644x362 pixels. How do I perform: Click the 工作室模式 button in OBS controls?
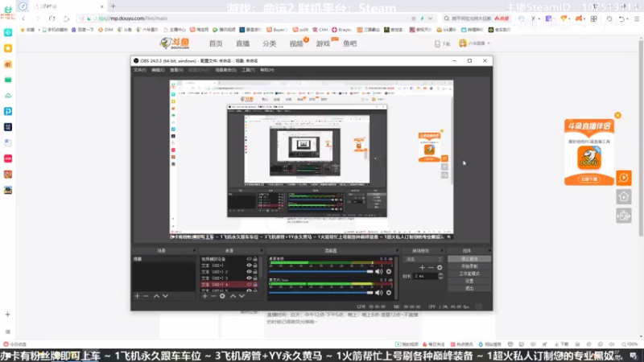click(469, 274)
